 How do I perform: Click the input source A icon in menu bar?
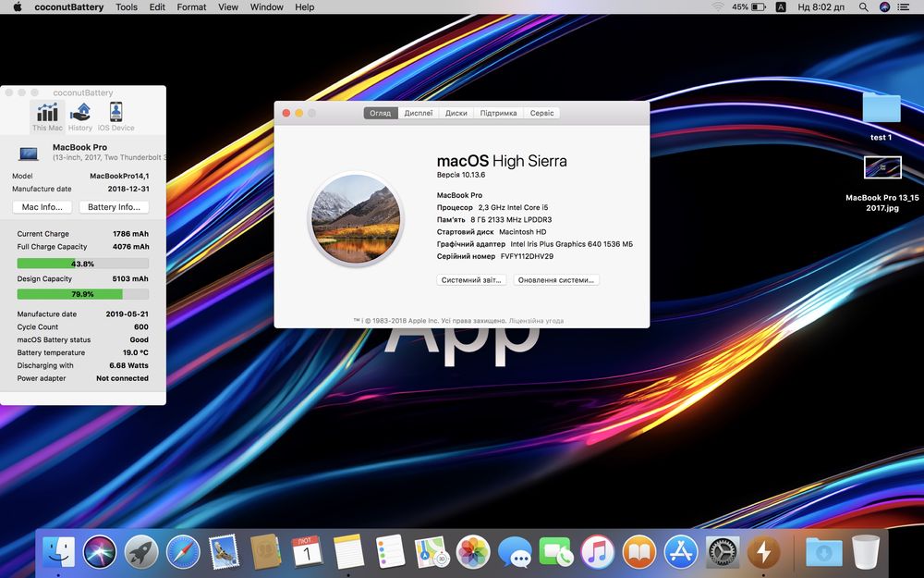(780, 7)
